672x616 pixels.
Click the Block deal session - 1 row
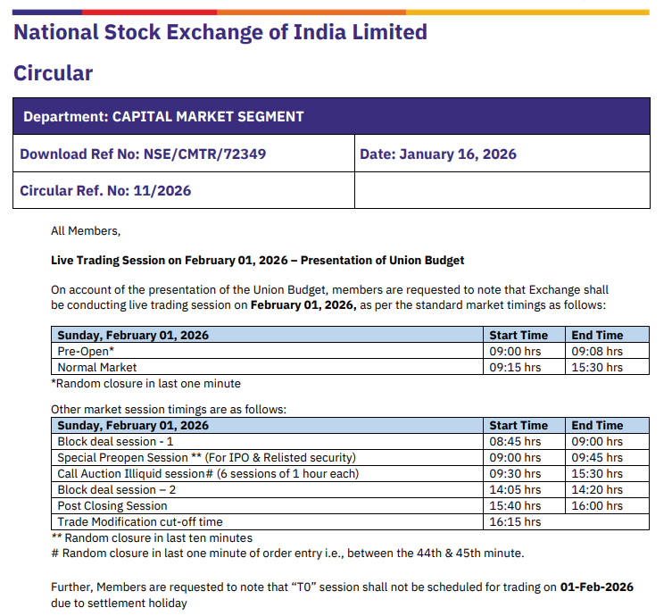115,442
